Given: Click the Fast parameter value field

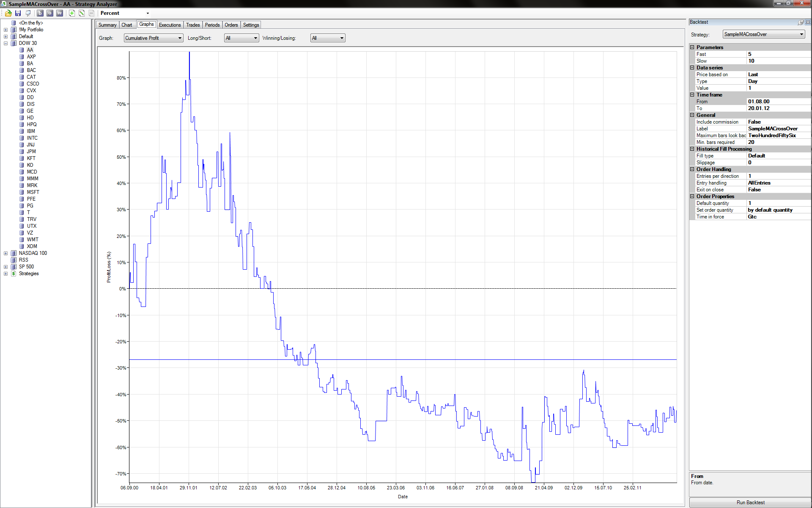Looking at the screenshot, I should (x=778, y=54).
